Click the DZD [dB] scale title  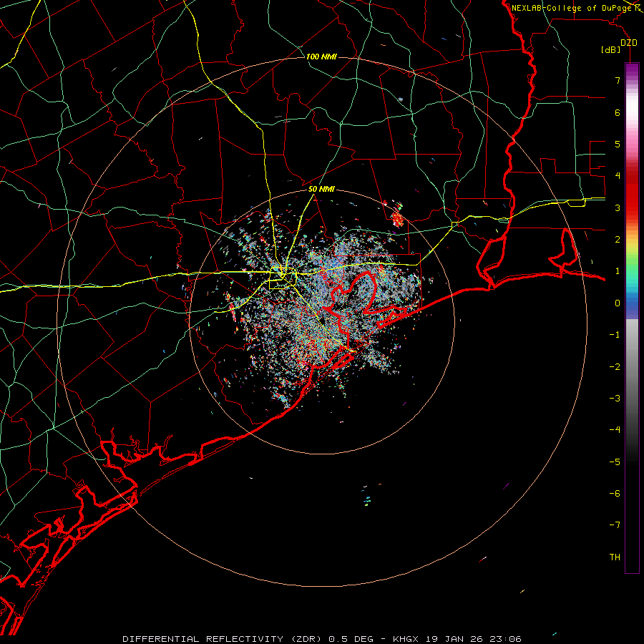click(x=620, y=46)
